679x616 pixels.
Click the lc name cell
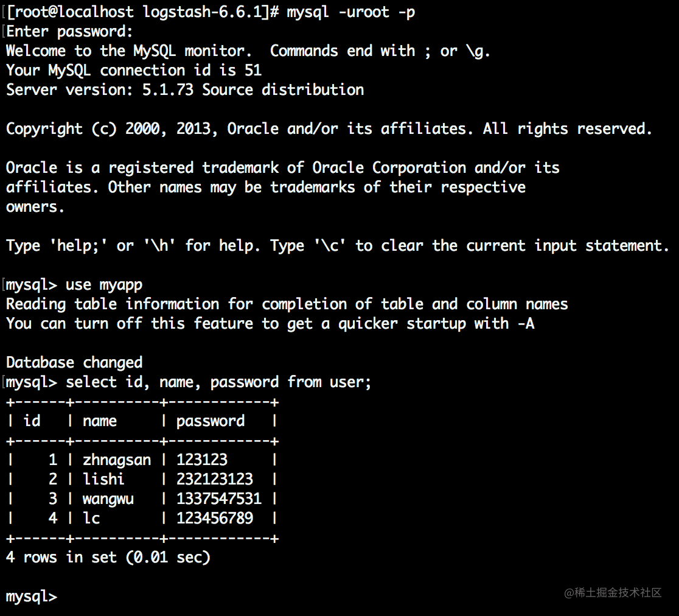(x=91, y=518)
